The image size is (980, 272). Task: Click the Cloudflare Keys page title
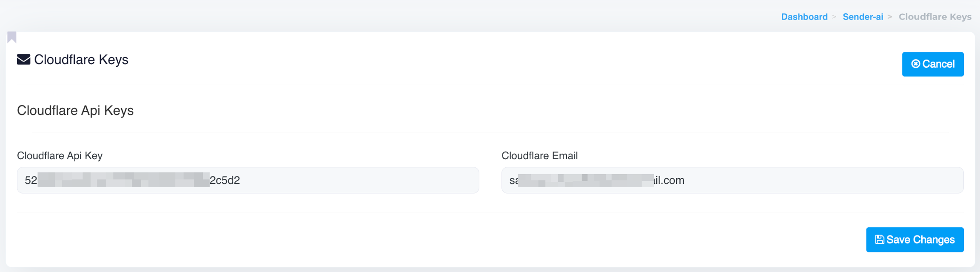(x=81, y=60)
